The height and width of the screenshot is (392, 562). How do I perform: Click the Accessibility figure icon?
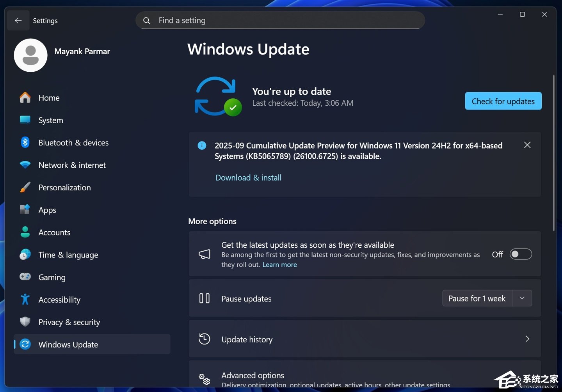pyautogui.click(x=25, y=300)
